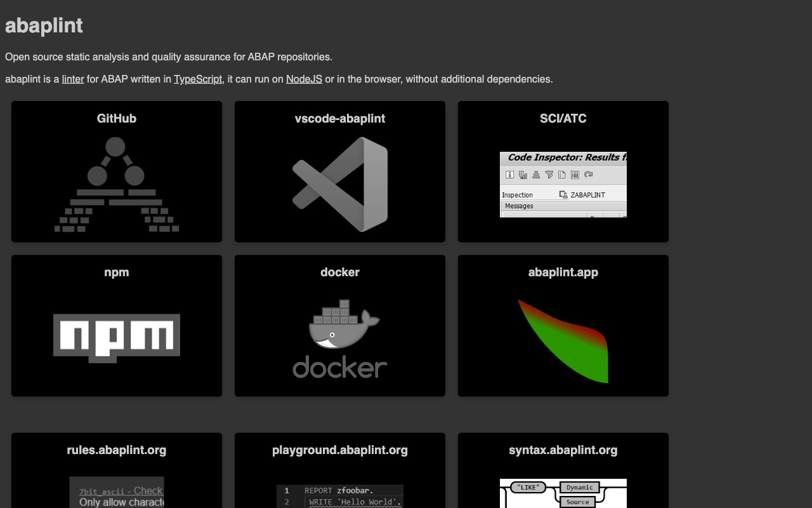Click the npm card title
The width and height of the screenshot is (812, 508).
click(x=117, y=272)
